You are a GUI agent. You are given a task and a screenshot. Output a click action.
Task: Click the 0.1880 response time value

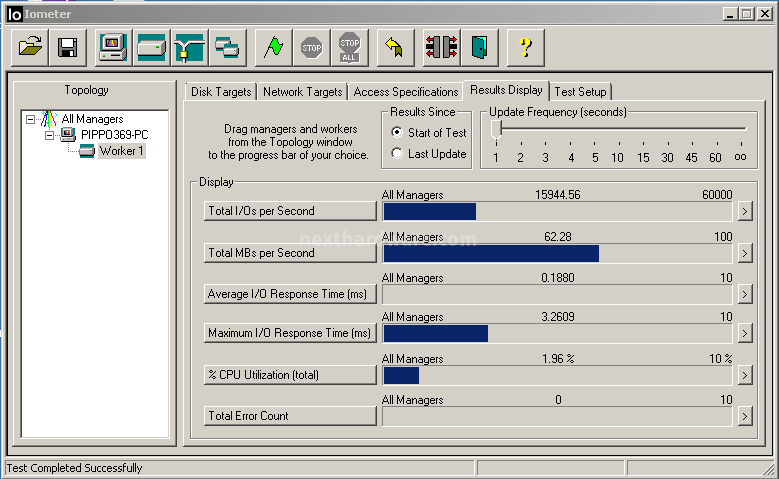tap(557, 278)
